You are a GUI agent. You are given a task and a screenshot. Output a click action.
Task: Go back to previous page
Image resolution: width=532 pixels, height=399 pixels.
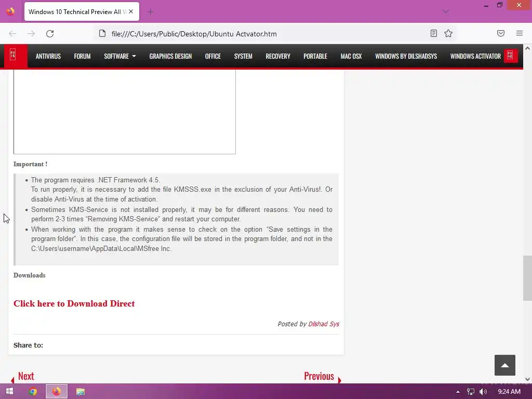pyautogui.click(x=12, y=34)
